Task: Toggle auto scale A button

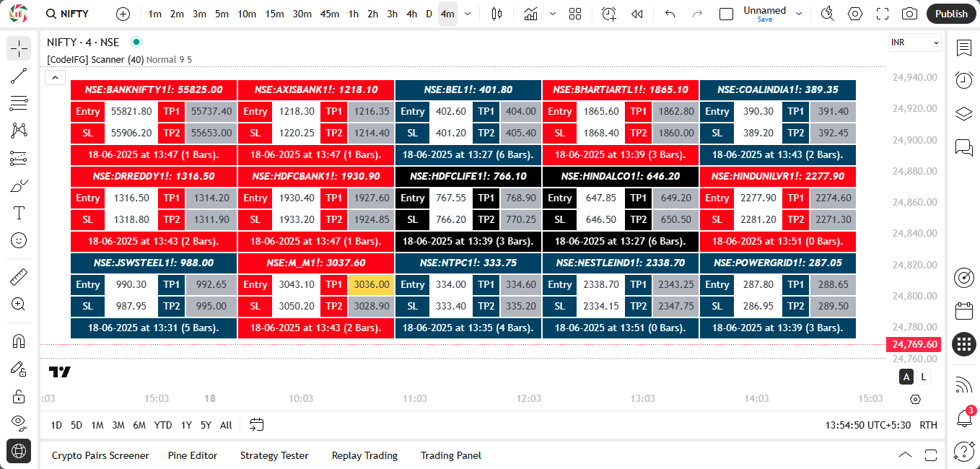Action: (906, 377)
